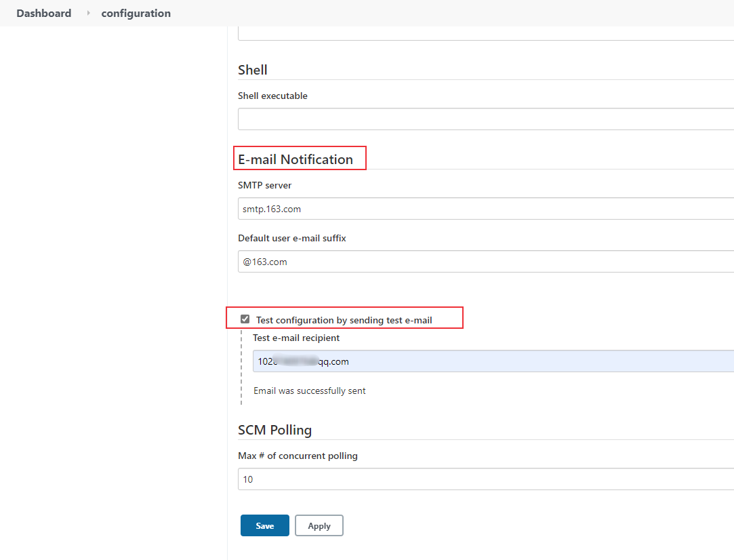The image size is (734, 560).
Task: Apply the configuration changes
Action: point(319,525)
